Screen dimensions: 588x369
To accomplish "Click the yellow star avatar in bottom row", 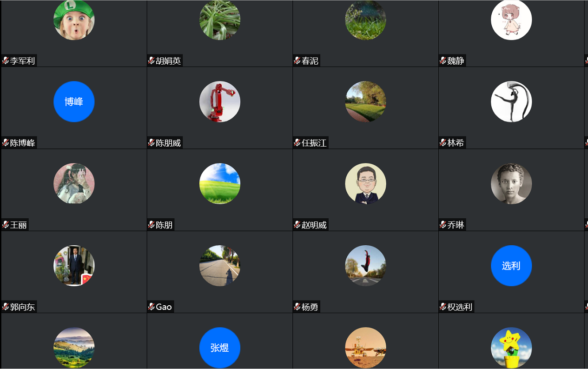I will 511,348.
